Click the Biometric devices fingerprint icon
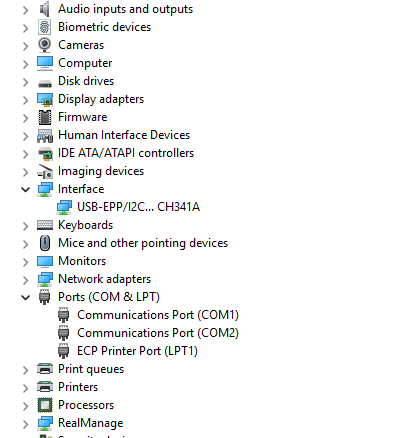The image size is (406, 438). coord(45,27)
